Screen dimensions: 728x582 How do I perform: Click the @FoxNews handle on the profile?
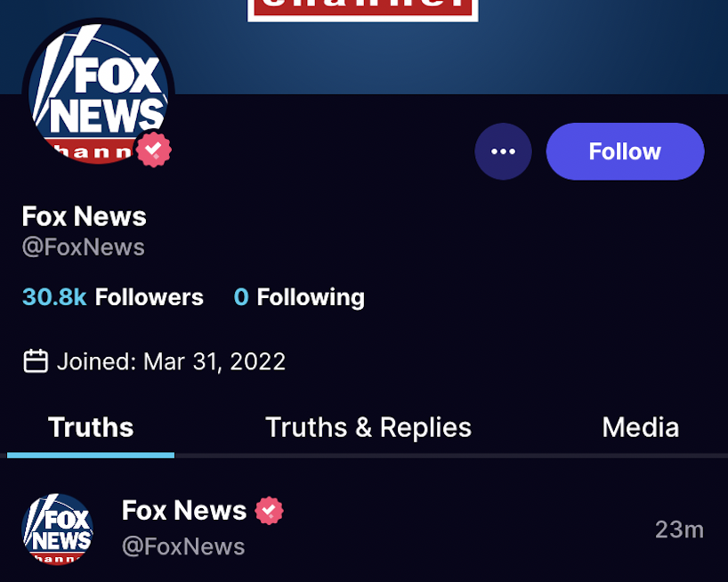coord(83,247)
